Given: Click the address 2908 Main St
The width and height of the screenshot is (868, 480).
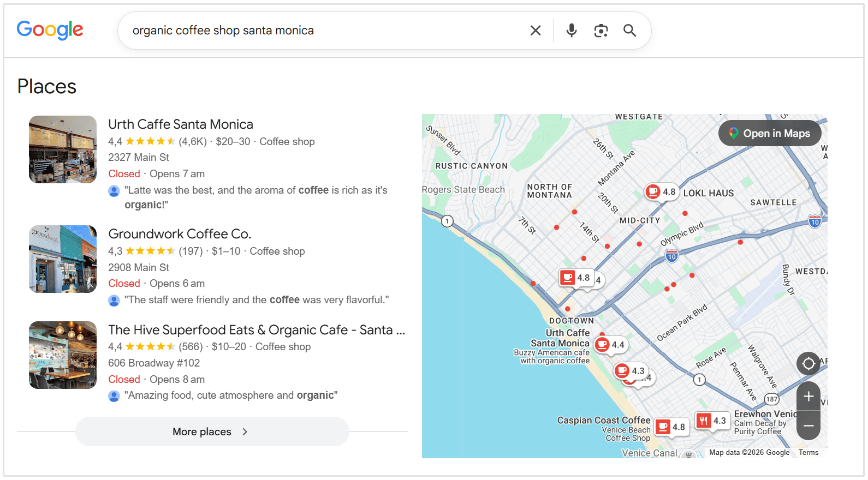Looking at the screenshot, I should 139,268.
